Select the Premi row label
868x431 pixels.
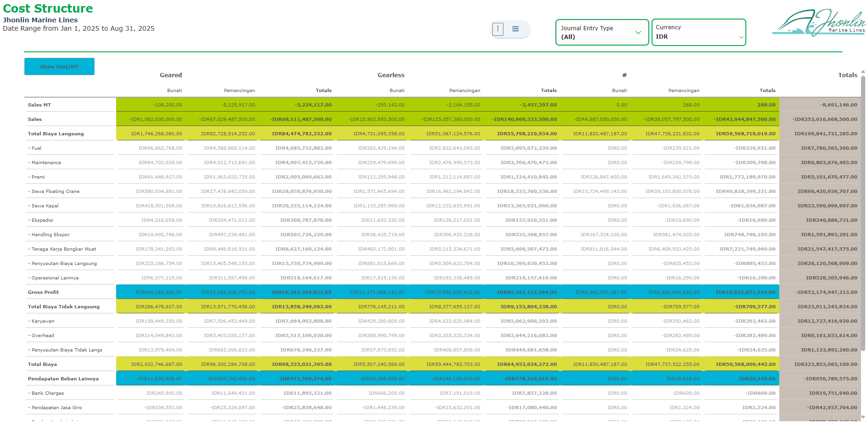[36, 177]
